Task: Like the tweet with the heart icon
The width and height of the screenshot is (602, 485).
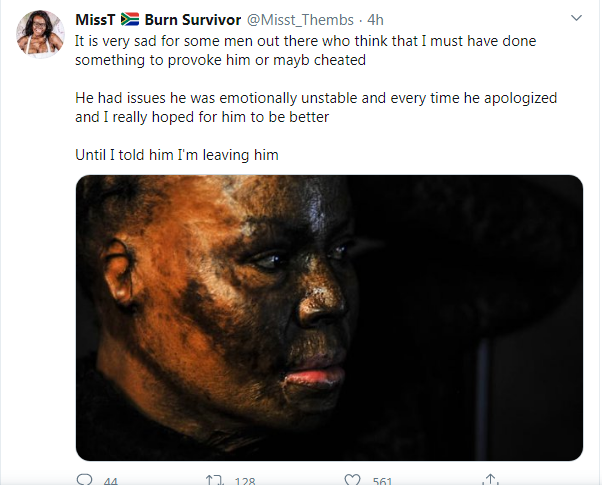Action: click(351, 480)
